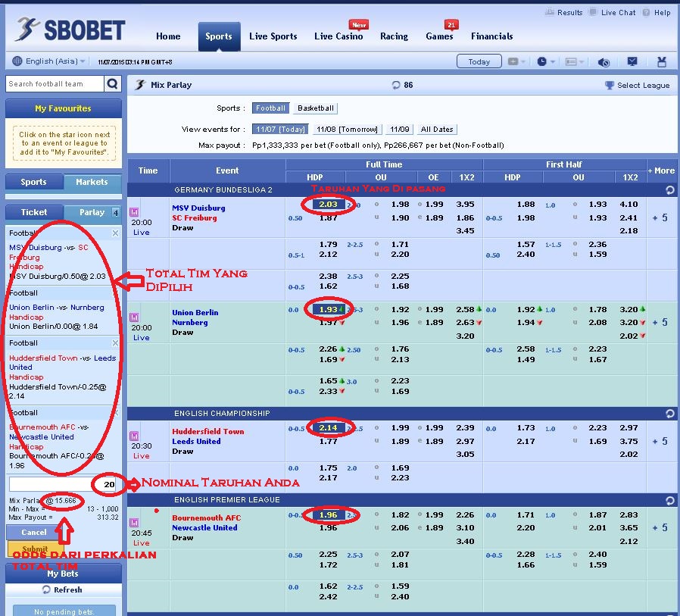Viewport: 680px width, 616px height.
Task: Open the Racing menu
Action: tap(394, 36)
